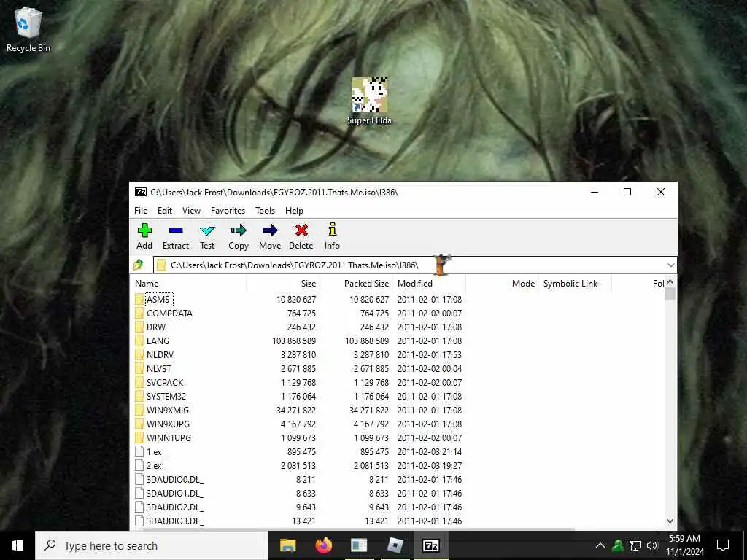
Task: Open the Help menu
Action: 294,211
